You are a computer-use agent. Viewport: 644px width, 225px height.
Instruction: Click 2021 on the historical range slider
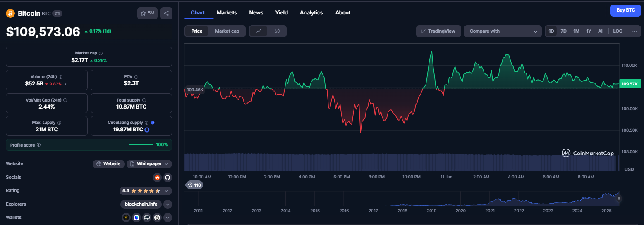pos(490,211)
